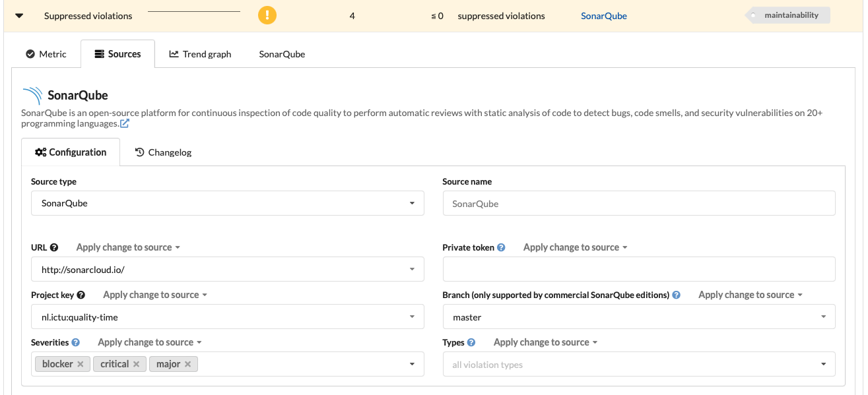This screenshot has height=395, width=868.
Task: Open the Project key combo box
Action: tap(228, 317)
